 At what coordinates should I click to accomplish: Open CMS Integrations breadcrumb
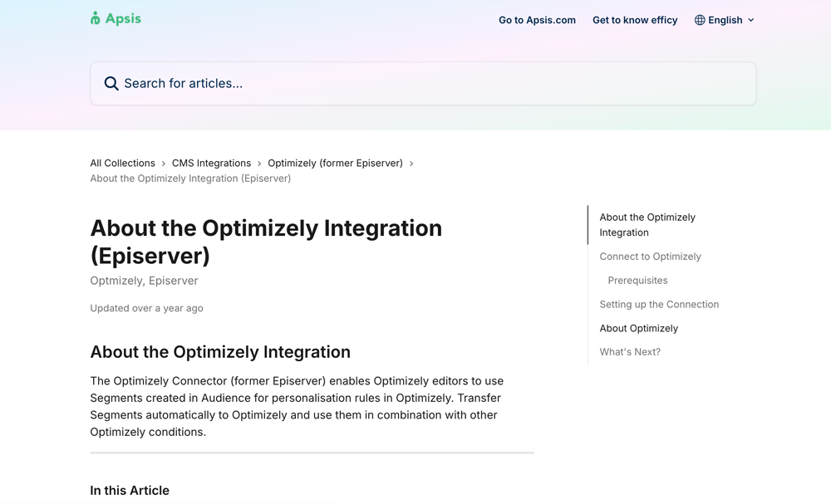click(211, 163)
